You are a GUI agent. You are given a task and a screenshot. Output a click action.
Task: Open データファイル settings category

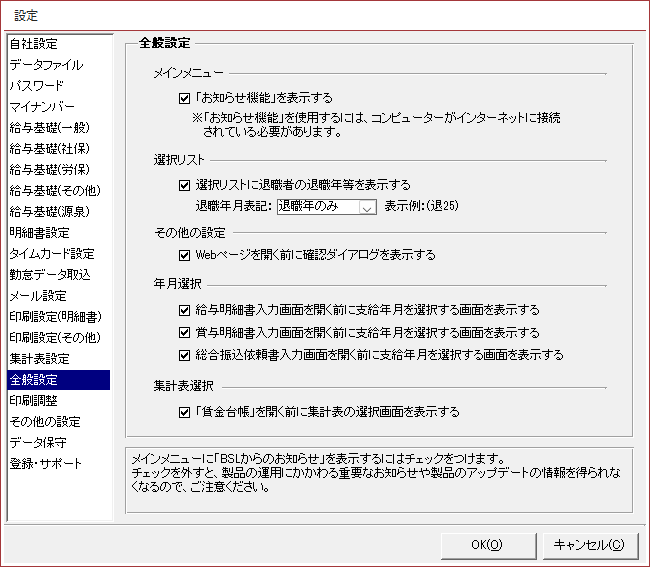[x=46, y=65]
